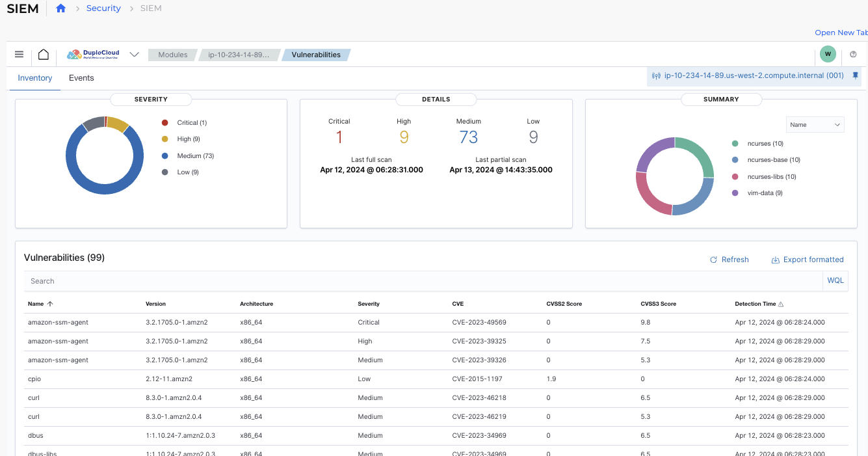Click Security in the top breadcrumb
This screenshot has height=456, width=868.
tap(103, 8)
